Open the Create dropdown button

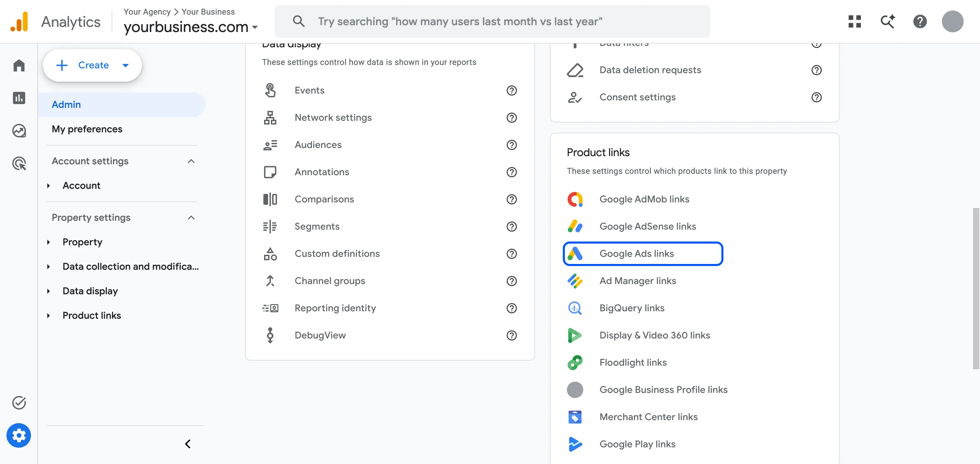click(92, 65)
